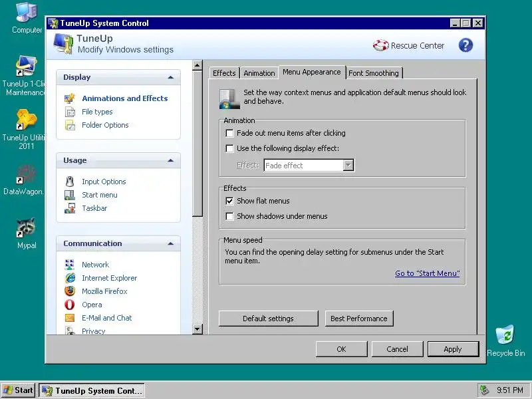This screenshot has width=532, height=399.
Task: Select Animations and Effects in sidebar
Action: tap(125, 98)
